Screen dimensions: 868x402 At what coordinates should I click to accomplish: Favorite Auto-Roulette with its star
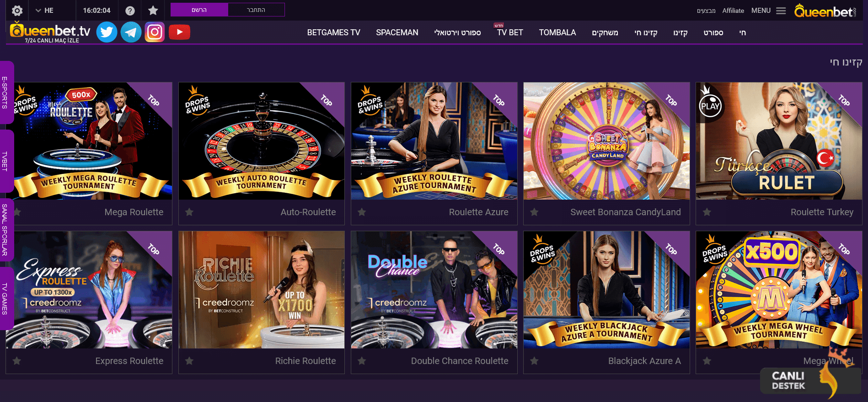189,212
